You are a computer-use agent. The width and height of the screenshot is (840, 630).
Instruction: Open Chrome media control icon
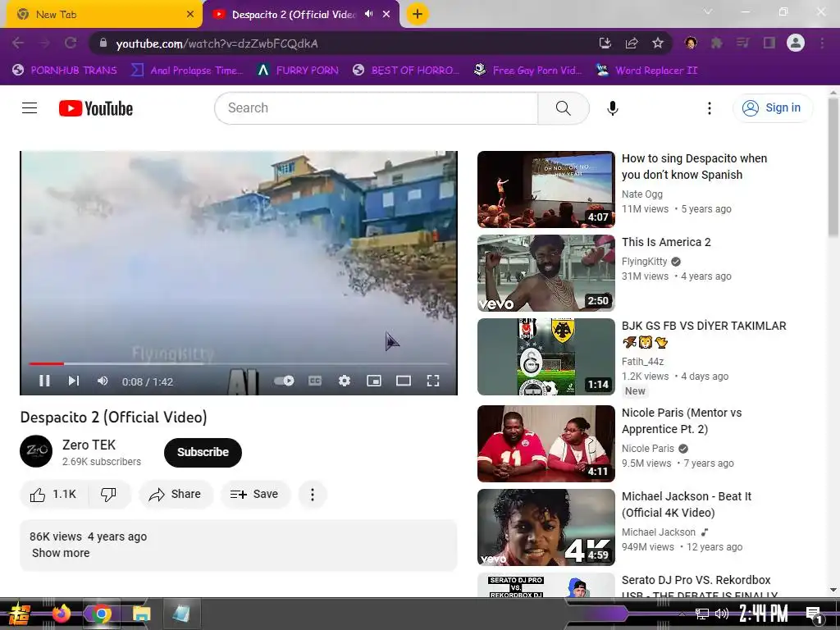coord(742,43)
